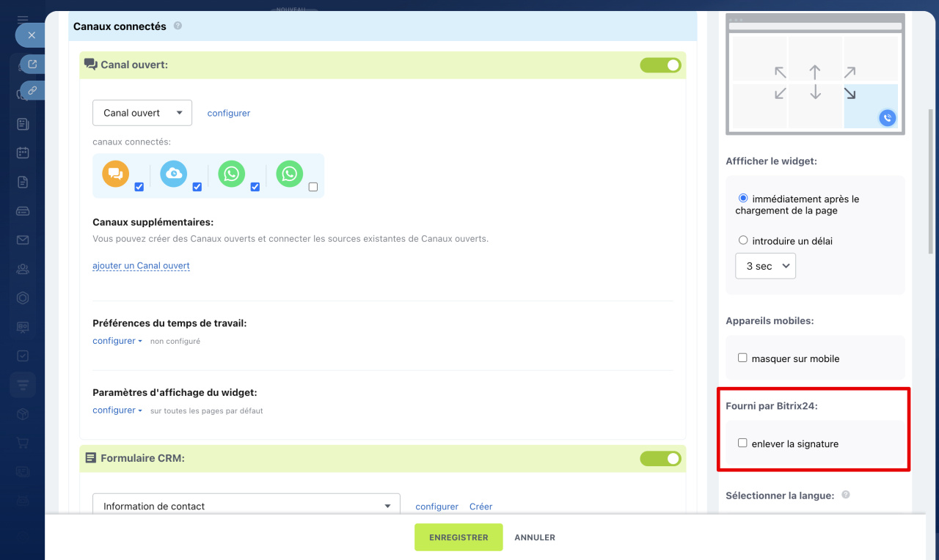Enable checkbox under second WhatsApp channel
The image size is (939, 560).
(313, 187)
